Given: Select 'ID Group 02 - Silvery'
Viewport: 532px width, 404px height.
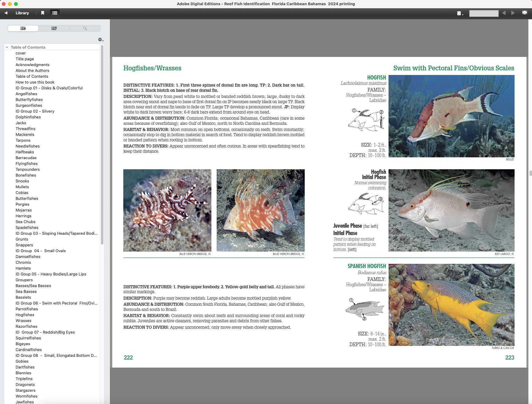Looking at the screenshot, I should click(x=35, y=111).
